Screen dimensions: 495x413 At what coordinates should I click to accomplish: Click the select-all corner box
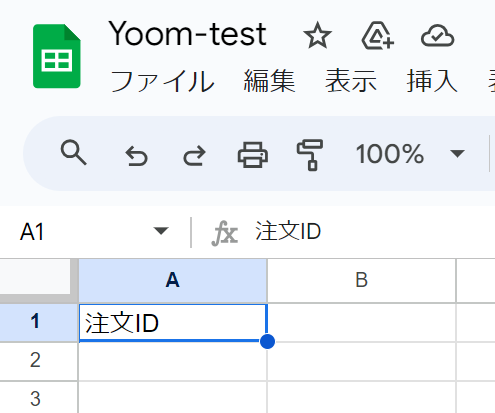click(35, 277)
